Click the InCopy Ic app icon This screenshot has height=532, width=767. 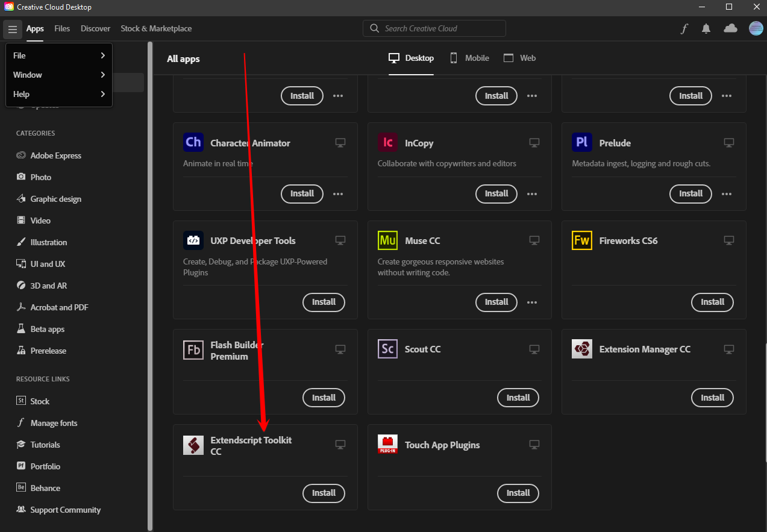(x=387, y=142)
